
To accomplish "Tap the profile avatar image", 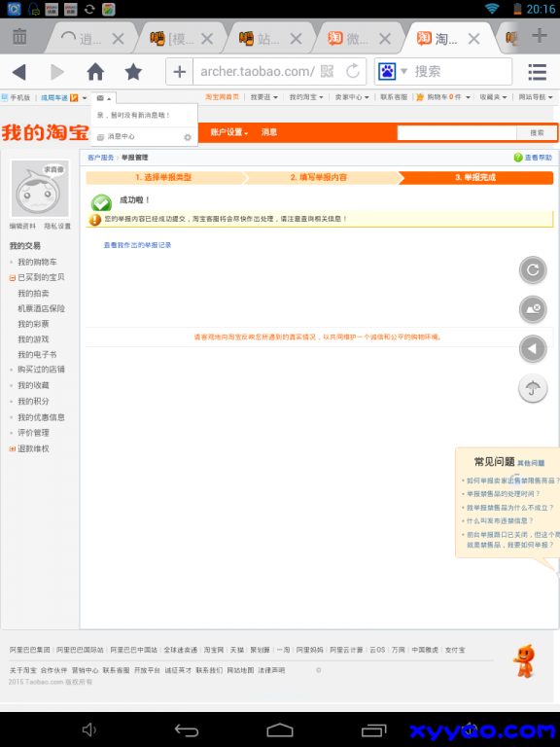I will click(40, 188).
